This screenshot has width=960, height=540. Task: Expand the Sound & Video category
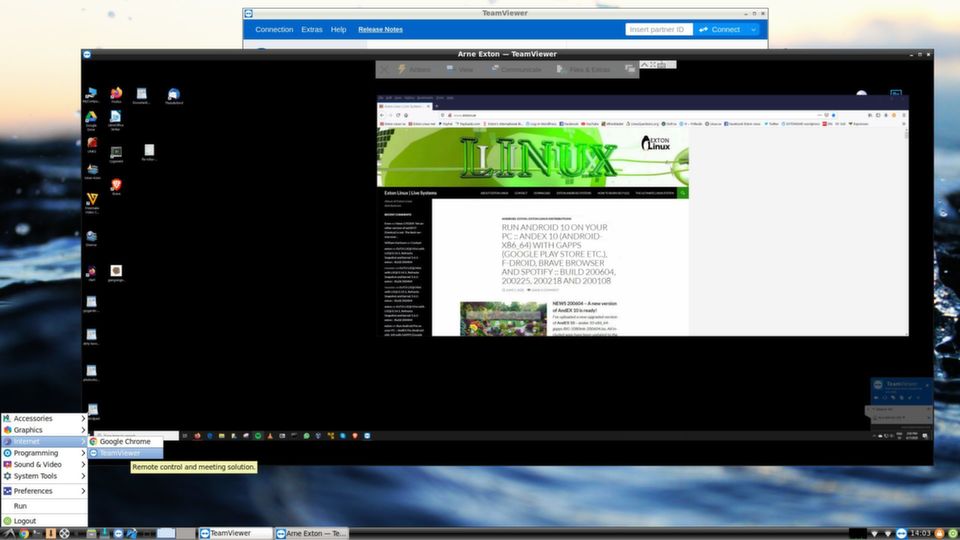(x=37, y=464)
